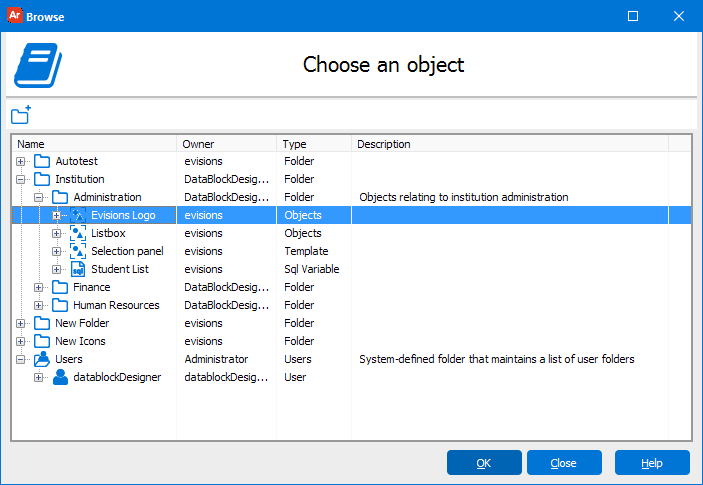The image size is (703, 485).
Task: Select the Listbox item
Action: click(108, 233)
